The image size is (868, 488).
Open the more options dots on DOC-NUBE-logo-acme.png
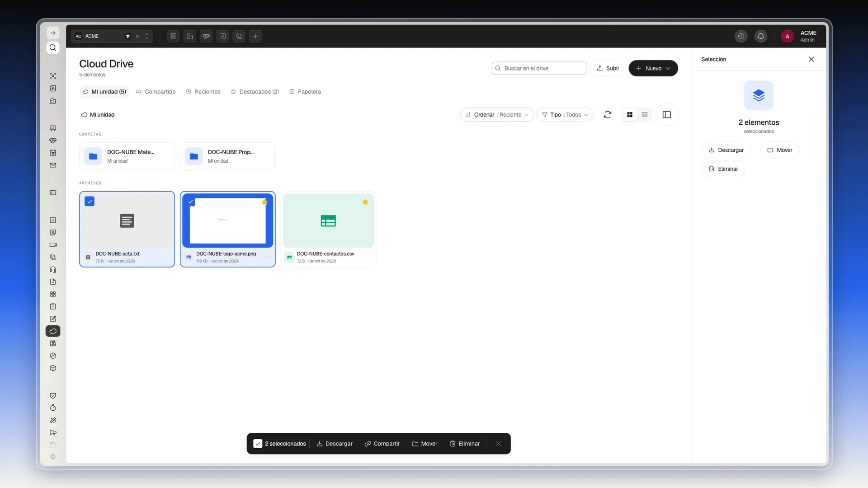pyautogui.click(x=267, y=257)
